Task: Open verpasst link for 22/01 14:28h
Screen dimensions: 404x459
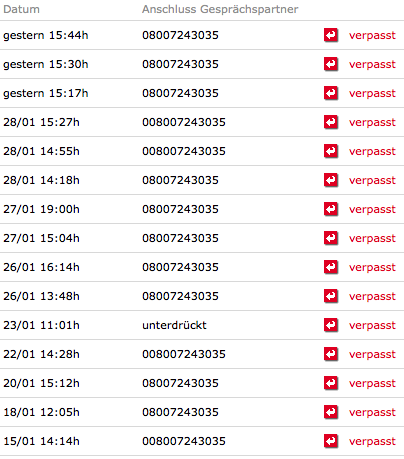Action: 372,355
